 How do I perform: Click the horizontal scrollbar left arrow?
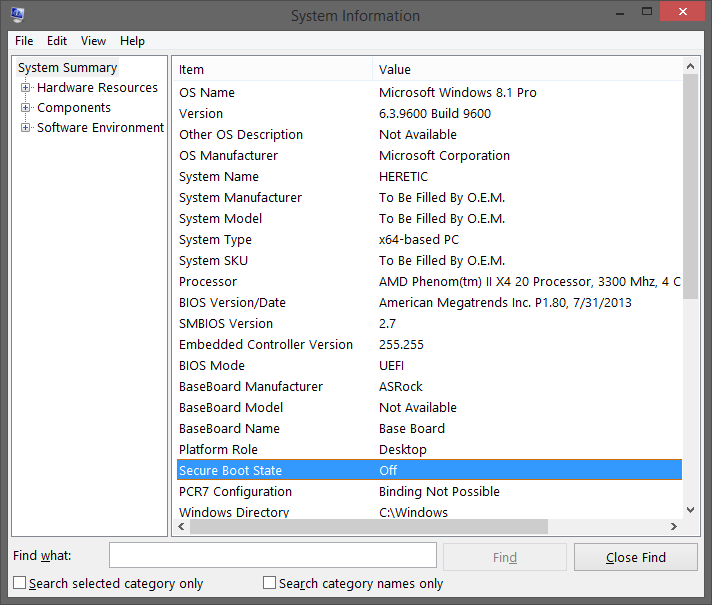tap(182, 526)
